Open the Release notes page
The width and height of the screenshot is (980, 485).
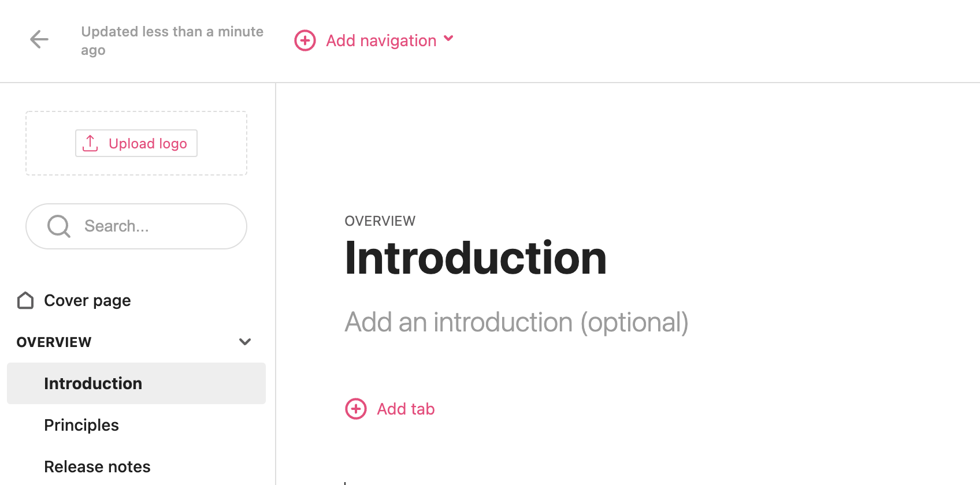97,466
